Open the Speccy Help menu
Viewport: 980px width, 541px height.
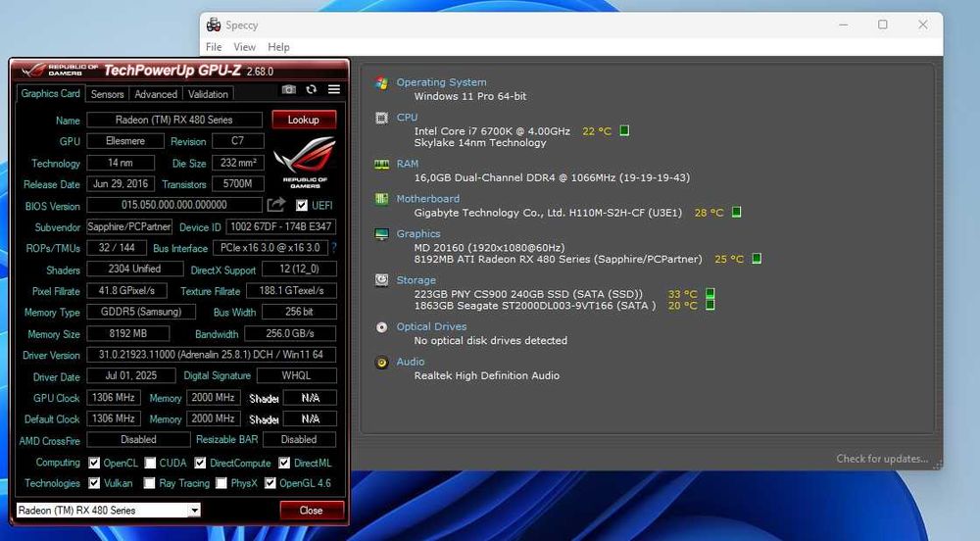click(278, 47)
